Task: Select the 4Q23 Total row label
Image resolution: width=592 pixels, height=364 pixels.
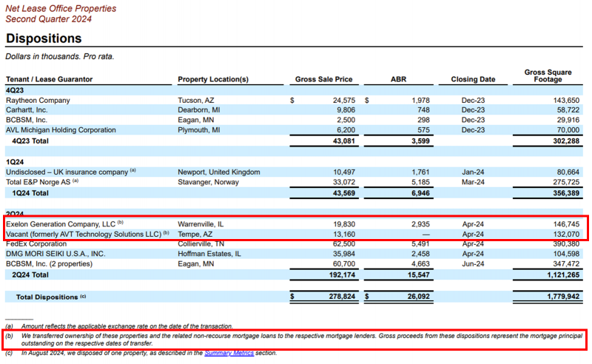Action: [x=30, y=140]
